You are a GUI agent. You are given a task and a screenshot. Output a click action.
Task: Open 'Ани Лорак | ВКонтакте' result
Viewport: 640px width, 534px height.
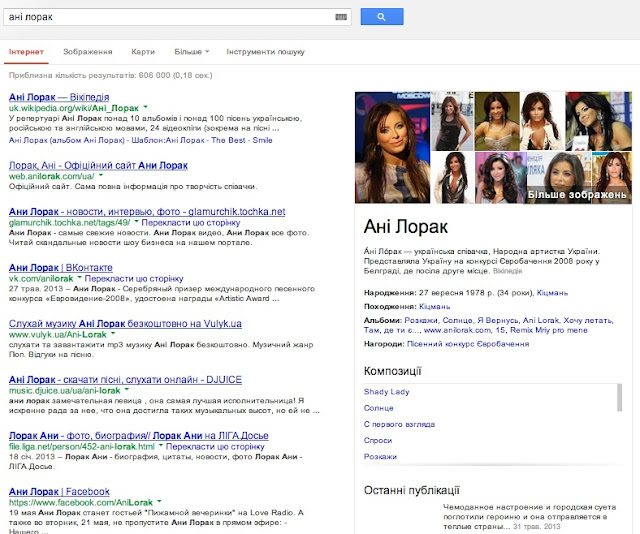pyautogui.click(x=60, y=268)
